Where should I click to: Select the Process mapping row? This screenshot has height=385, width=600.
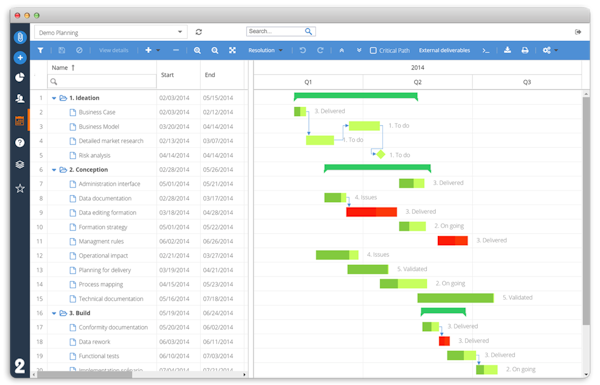click(x=140, y=285)
